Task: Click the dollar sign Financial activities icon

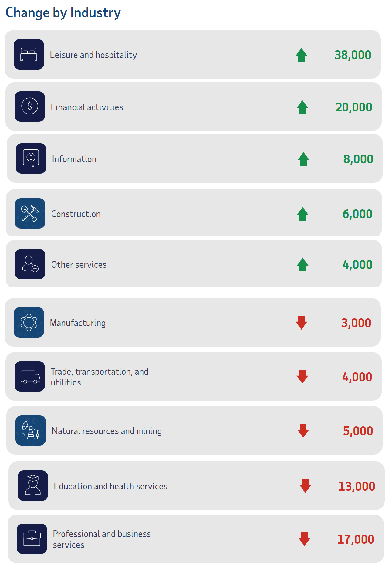Action: point(30,107)
